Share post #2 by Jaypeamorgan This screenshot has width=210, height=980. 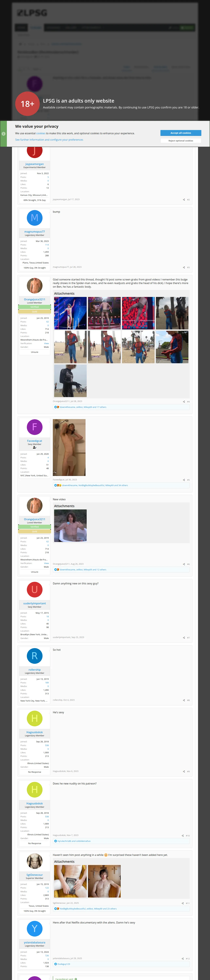(184, 200)
